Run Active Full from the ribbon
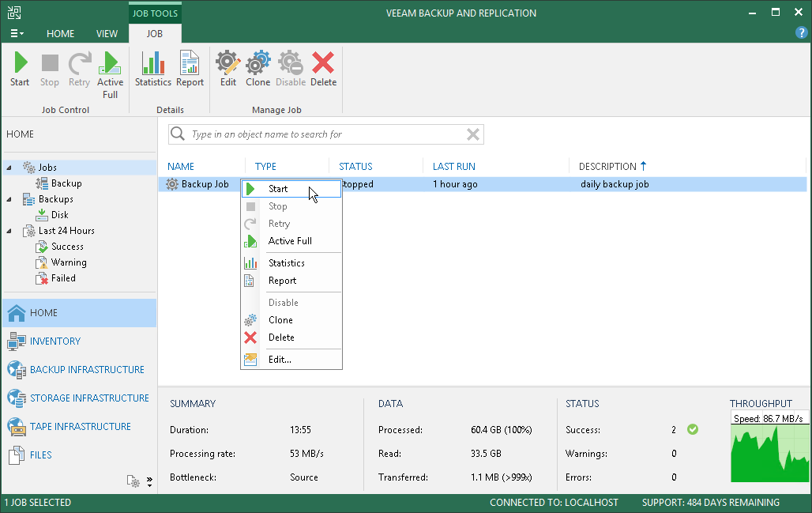The width and height of the screenshot is (812, 513). pyautogui.click(x=110, y=75)
